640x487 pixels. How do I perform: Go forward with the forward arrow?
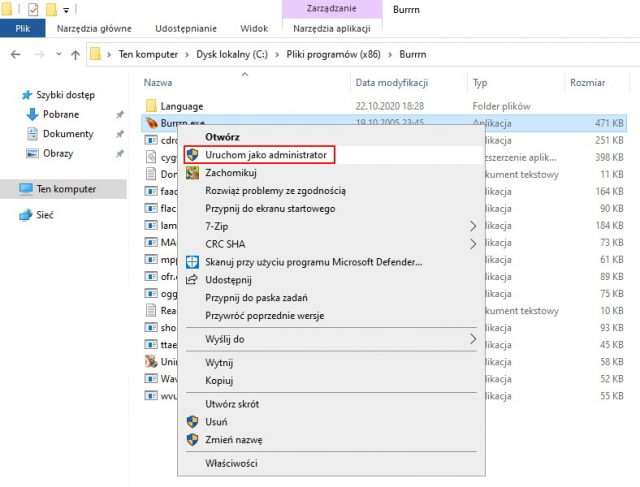click(39, 54)
